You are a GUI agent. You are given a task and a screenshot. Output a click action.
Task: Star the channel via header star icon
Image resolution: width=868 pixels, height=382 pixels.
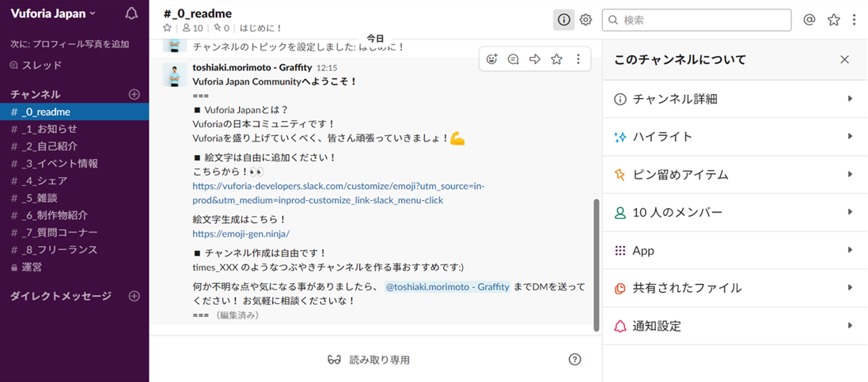tap(167, 28)
